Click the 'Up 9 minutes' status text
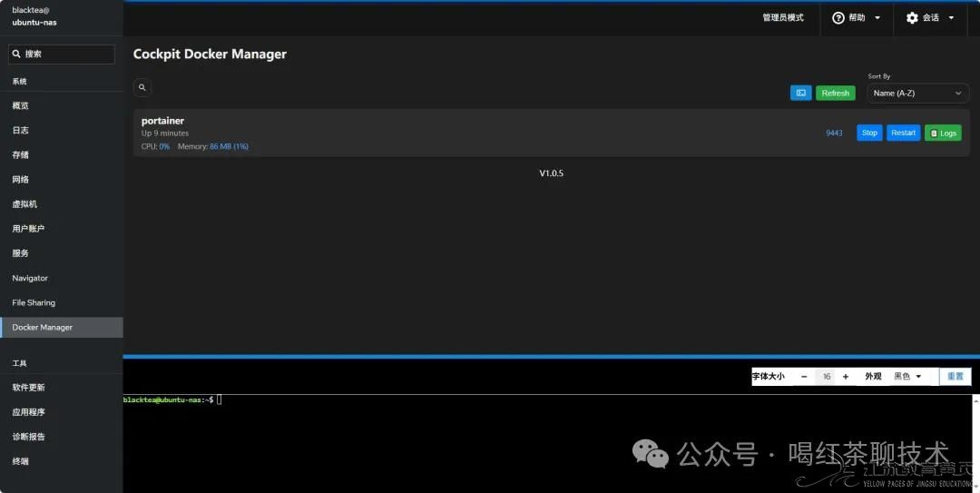 click(165, 133)
